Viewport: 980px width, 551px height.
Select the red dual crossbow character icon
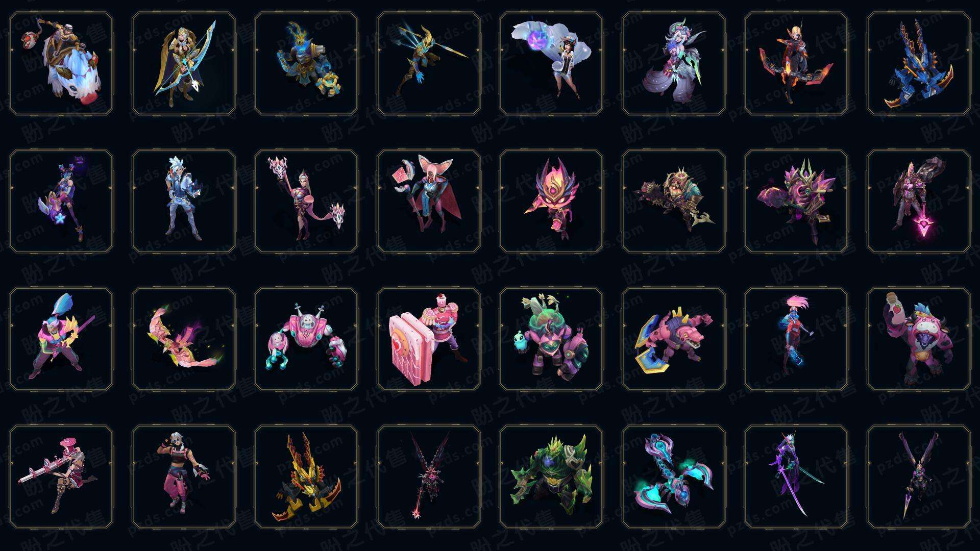coord(796,64)
